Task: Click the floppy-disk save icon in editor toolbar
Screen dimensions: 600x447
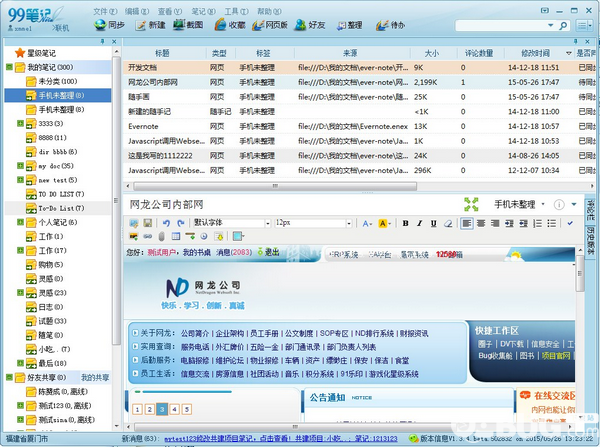Action: tap(147, 223)
